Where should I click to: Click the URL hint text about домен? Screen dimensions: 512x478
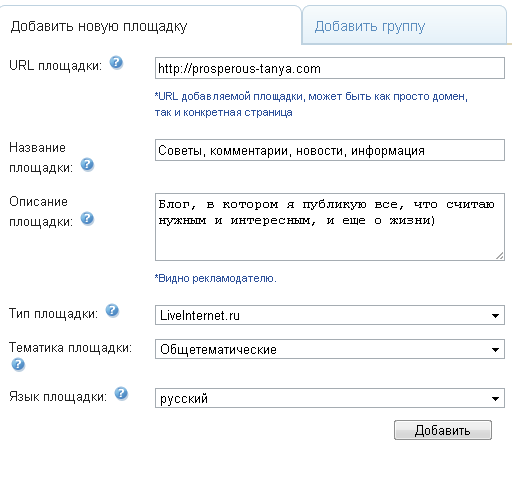[x=311, y=104]
